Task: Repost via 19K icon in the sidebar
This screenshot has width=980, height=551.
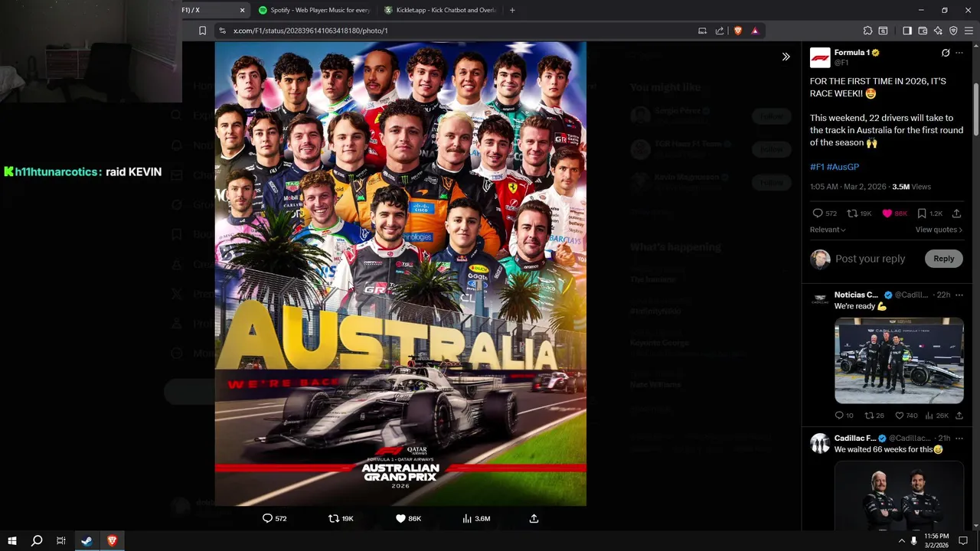Action: coord(852,214)
